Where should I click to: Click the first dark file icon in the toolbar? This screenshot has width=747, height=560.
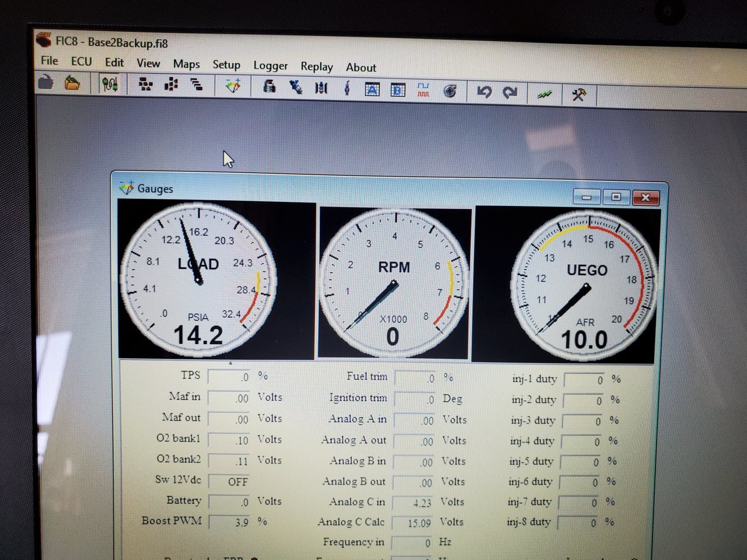46,82
